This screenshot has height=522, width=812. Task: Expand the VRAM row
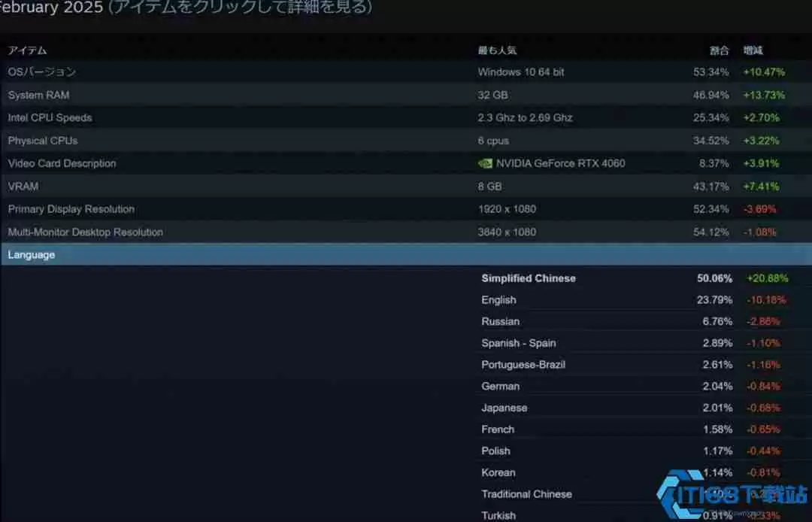click(x=23, y=186)
